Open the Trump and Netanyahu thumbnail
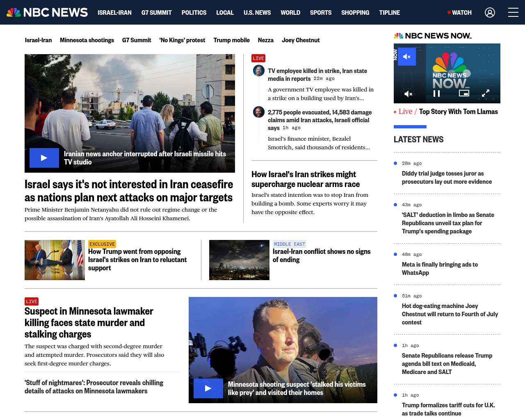 click(x=55, y=260)
